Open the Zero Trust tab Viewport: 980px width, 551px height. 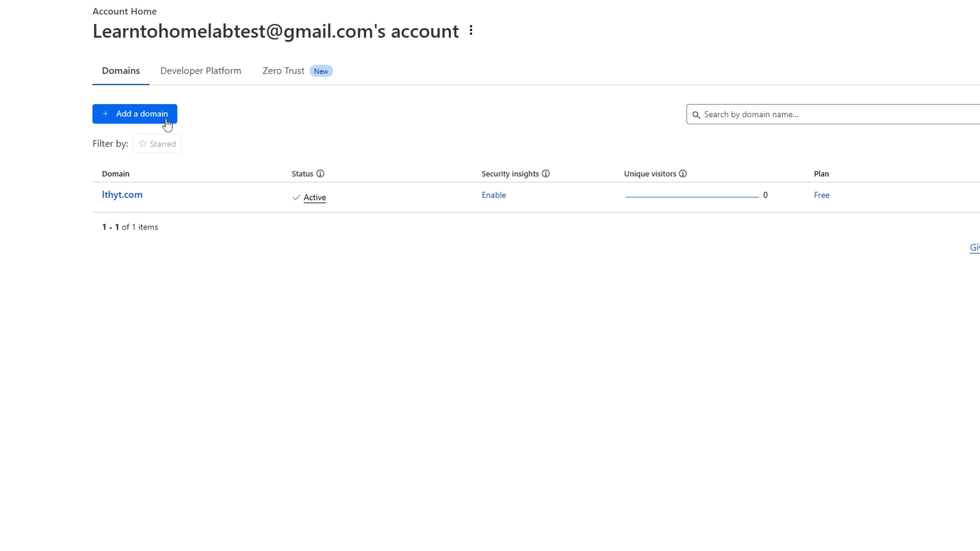pyautogui.click(x=283, y=71)
